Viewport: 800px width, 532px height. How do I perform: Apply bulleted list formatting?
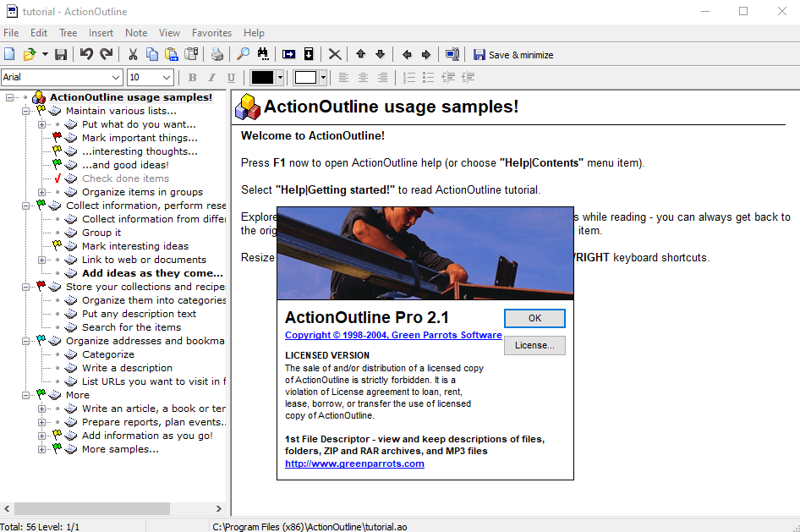428,78
